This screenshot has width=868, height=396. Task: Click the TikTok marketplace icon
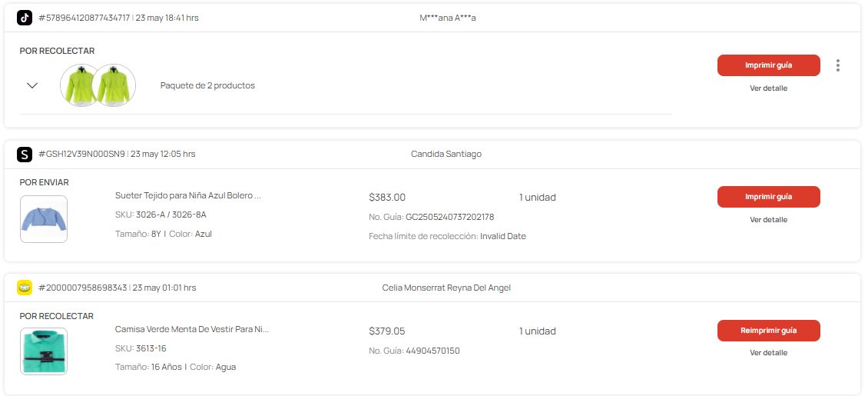pyautogui.click(x=25, y=18)
